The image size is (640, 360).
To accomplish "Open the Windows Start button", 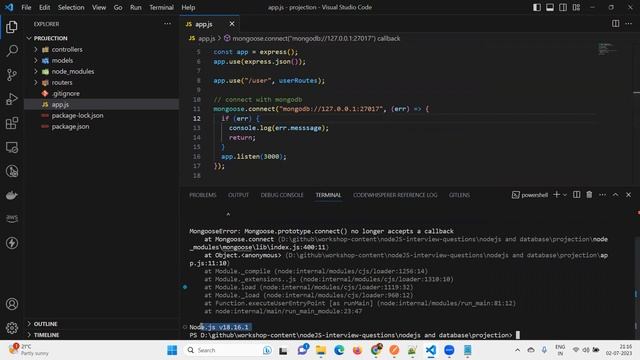I will (172, 350).
